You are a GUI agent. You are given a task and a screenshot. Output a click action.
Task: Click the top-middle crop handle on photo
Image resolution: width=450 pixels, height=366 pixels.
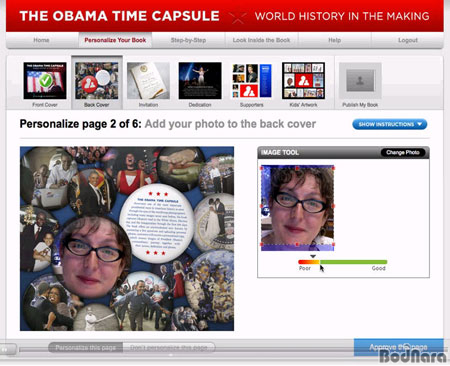[x=297, y=168]
